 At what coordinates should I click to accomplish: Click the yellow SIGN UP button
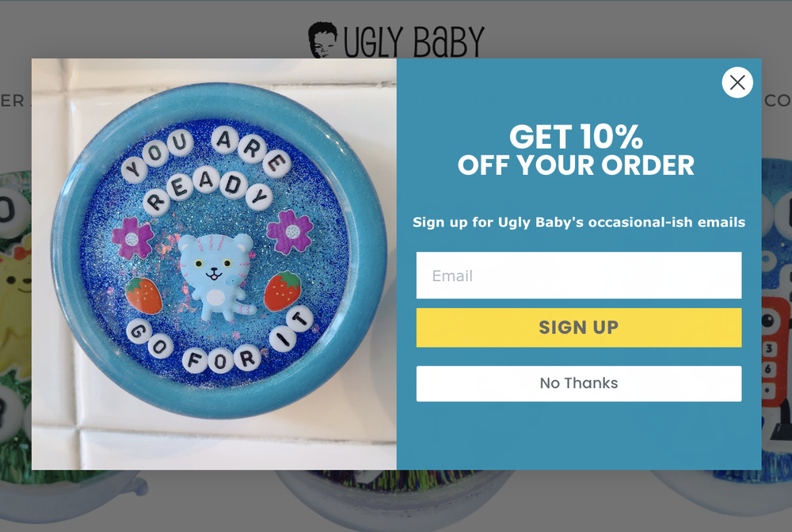(x=579, y=328)
